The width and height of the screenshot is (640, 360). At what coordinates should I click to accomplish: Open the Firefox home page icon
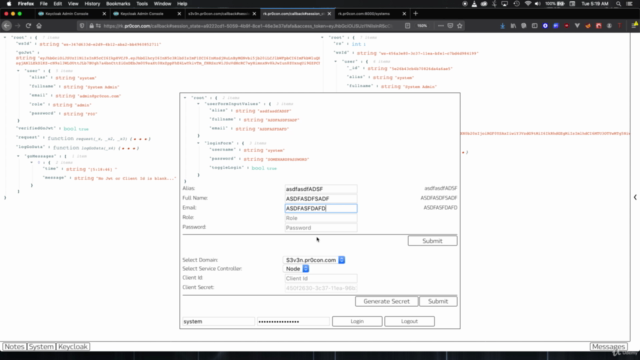point(39,26)
